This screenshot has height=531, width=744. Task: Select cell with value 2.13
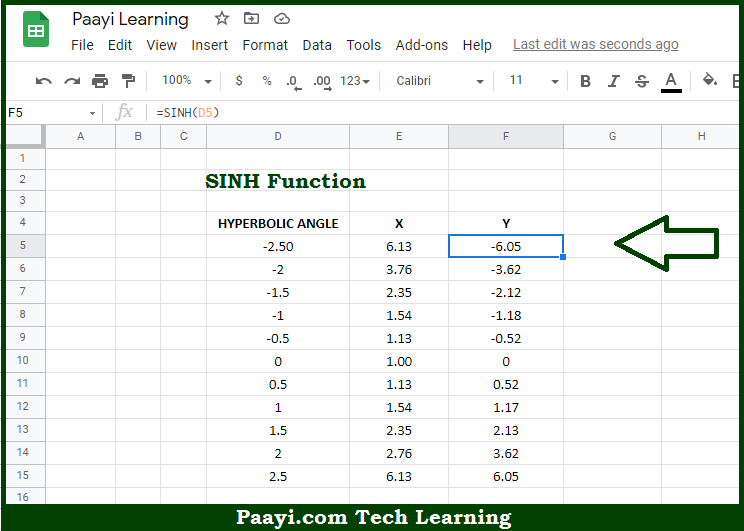(506, 430)
